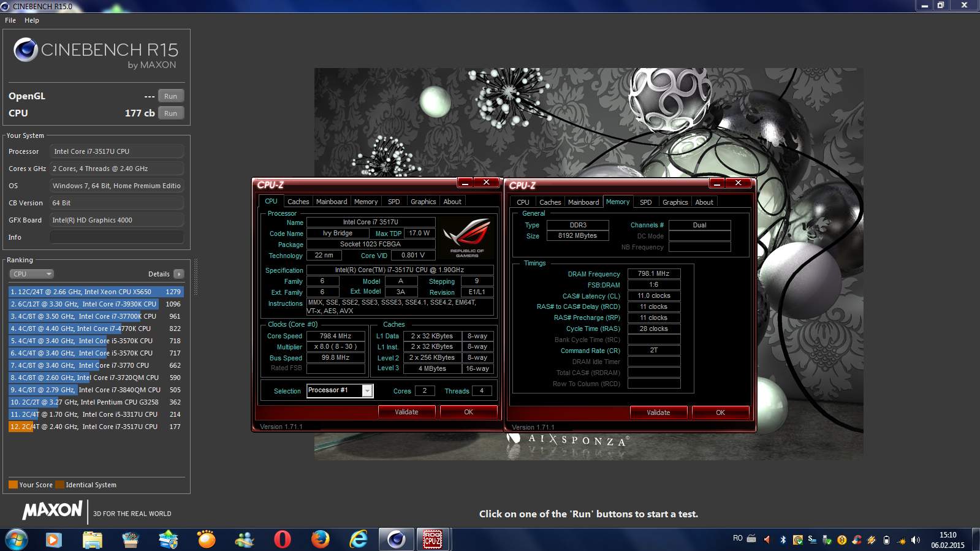Viewport: 980px width, 551px height.
Task: Switch to SPD tab in left CPU-Z window
Action: [394, 202]
